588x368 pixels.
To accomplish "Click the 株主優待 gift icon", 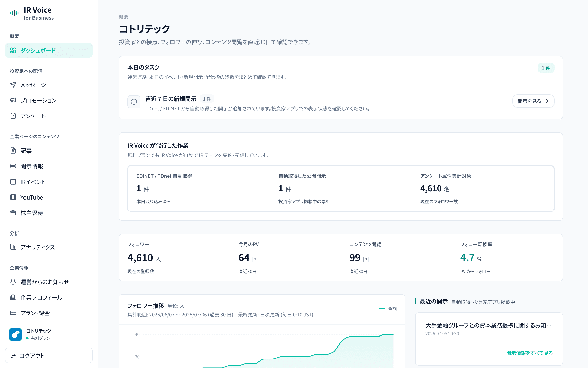I will [13, 213].
